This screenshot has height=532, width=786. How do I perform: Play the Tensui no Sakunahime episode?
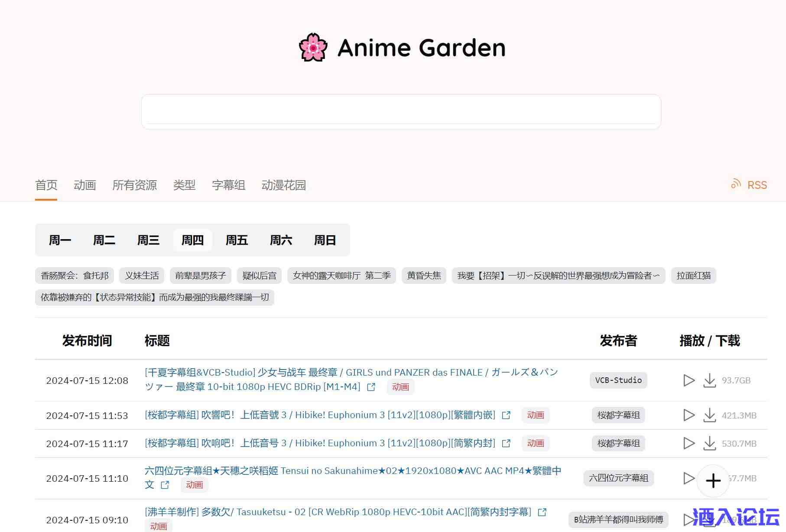click(x=689, y=478)
